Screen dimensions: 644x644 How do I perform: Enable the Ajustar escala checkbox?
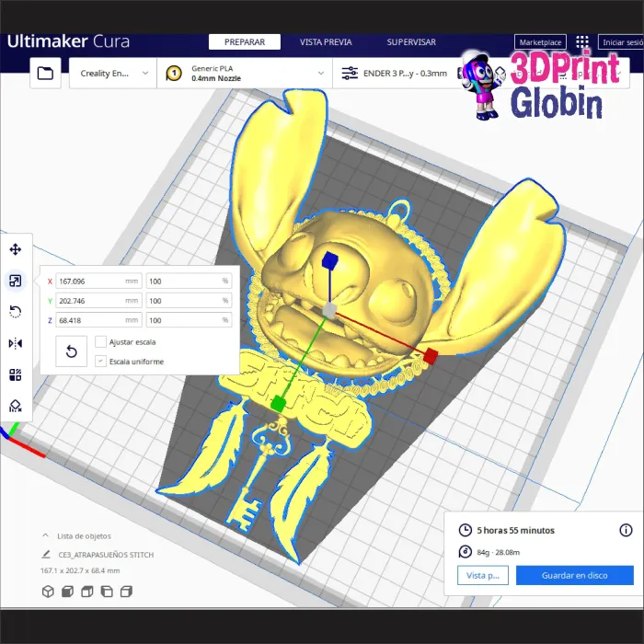pos(100,341)
